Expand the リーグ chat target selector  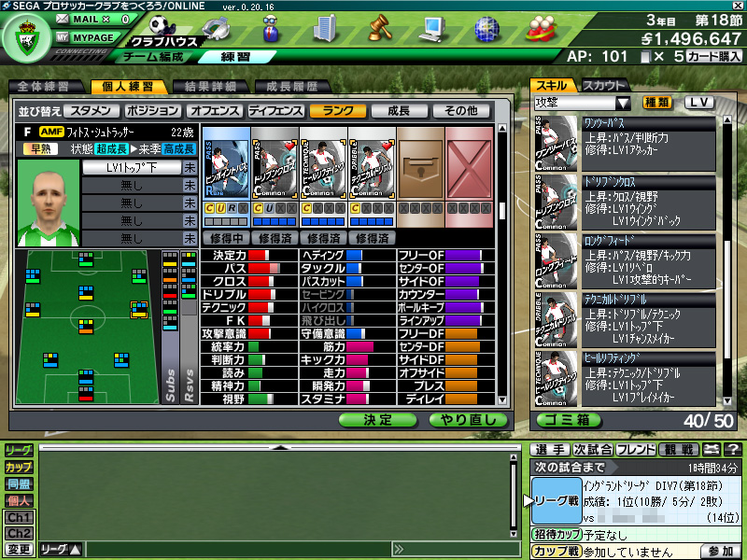[x=62, y=549]
